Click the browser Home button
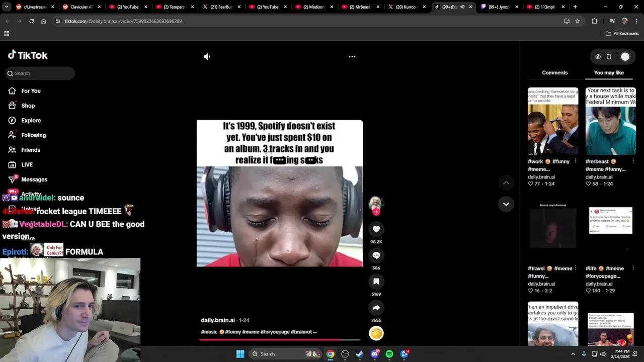 tap(43, 21)
